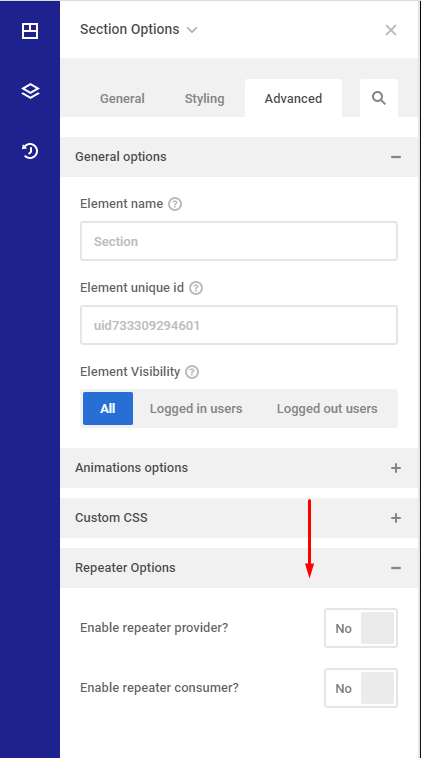Open the layers tree view icon
Image resolution: width=421 pixels, height=758 pixels.
30,91
